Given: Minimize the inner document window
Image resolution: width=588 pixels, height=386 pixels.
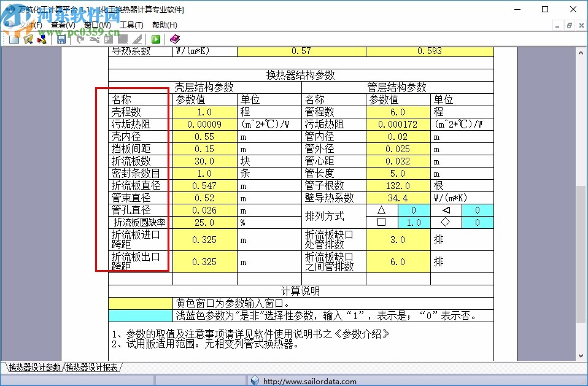Looking at the screenshot, I should pyautogui.click(x=557, y=26).
